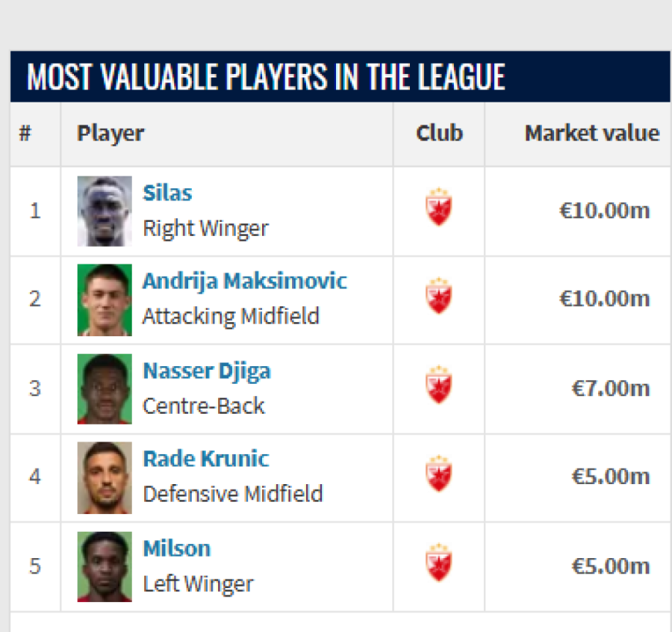The width and height of the screenshot is (672, 632).
Task: Visit the Rade Krunic profile link
Action: [x=205, y=459]
